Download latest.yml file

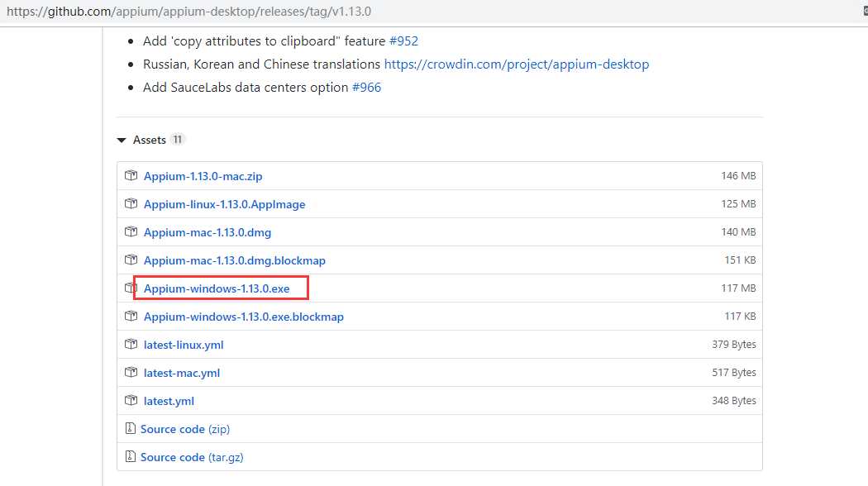169,402
